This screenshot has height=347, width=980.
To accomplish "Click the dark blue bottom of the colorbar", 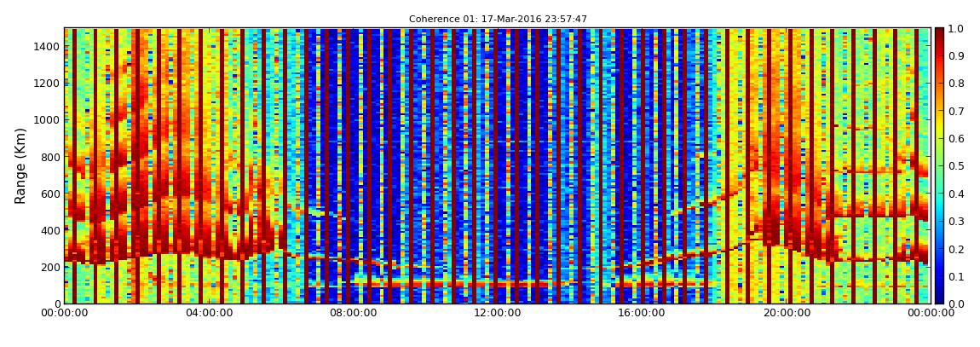I will point(939,298).
